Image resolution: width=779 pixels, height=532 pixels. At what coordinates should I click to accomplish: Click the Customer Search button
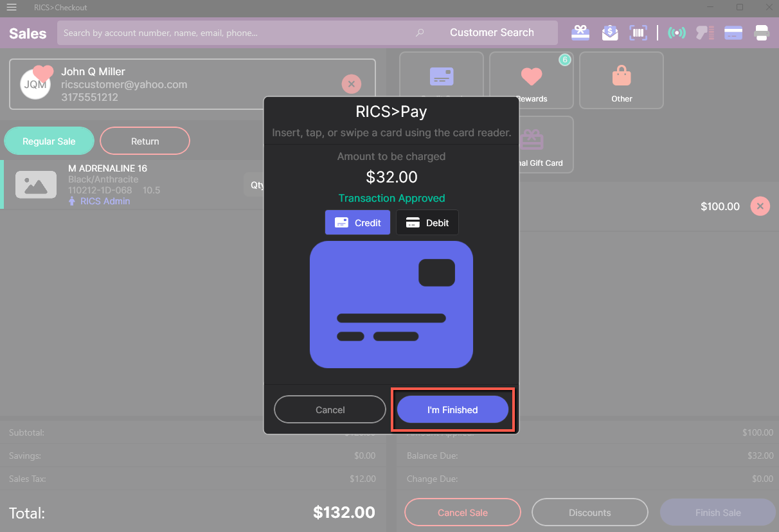pyautogui.click(x=492, y=33)
